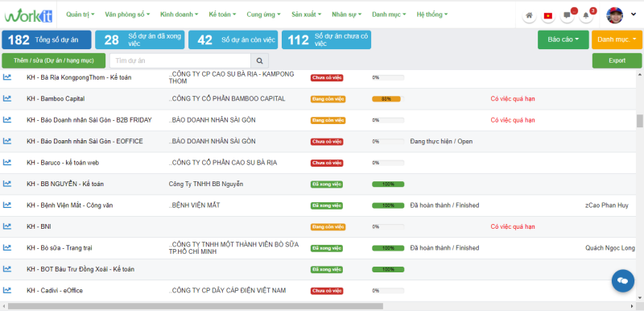
Task: Open the Kế toán menu
Action: pyautogui.click(x=222, y=15)
